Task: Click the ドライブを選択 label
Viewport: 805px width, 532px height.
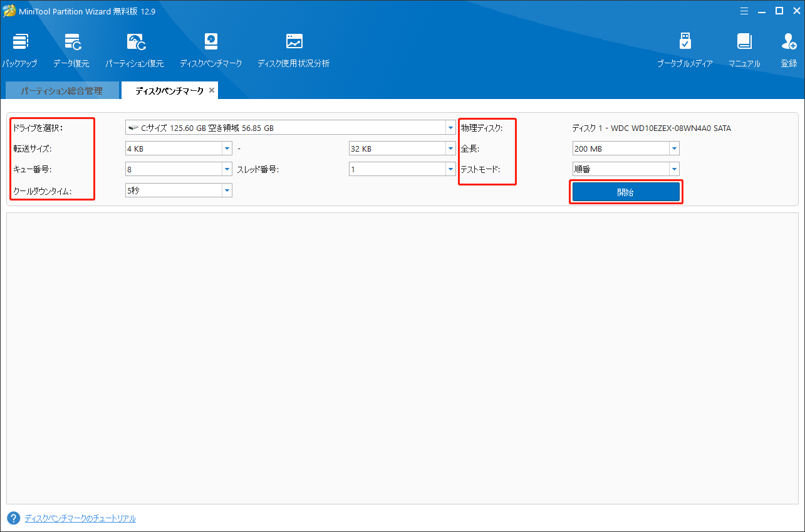Action: click(38, 128)
